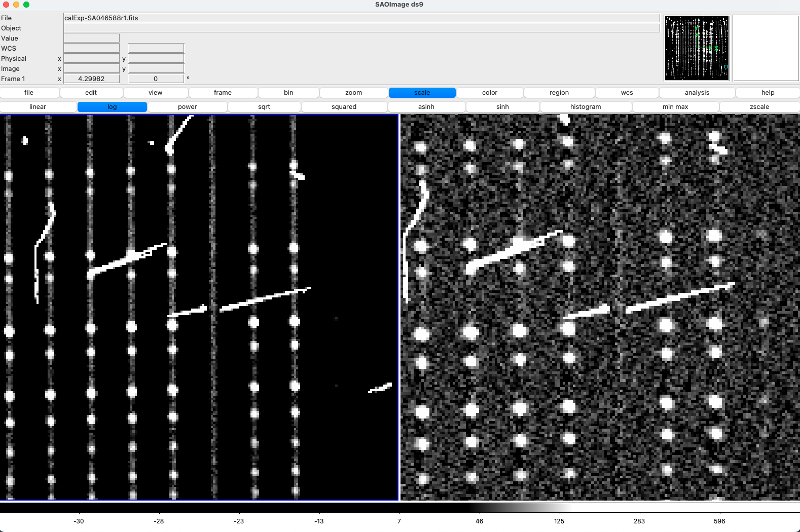Select the wcs button
Image resolution: width=800 pixels, height=532 pixels.
pos(627,93)
